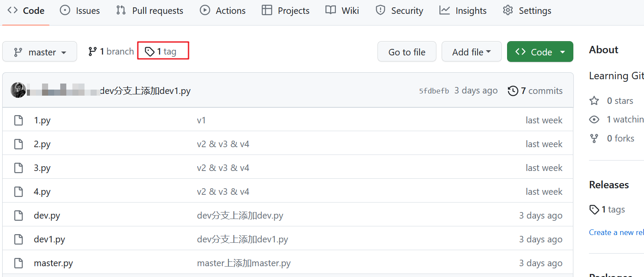Open file dev1.py

coord(49,239)
